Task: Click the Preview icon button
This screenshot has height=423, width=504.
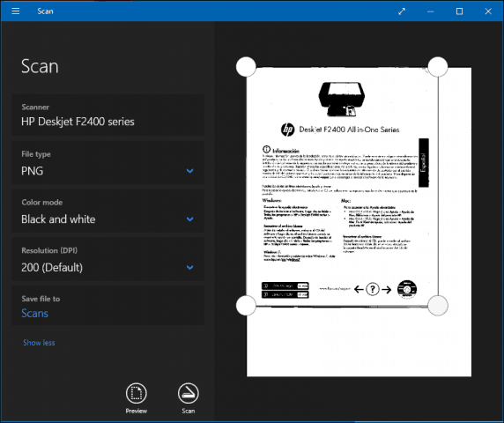Action: (137, 393)
